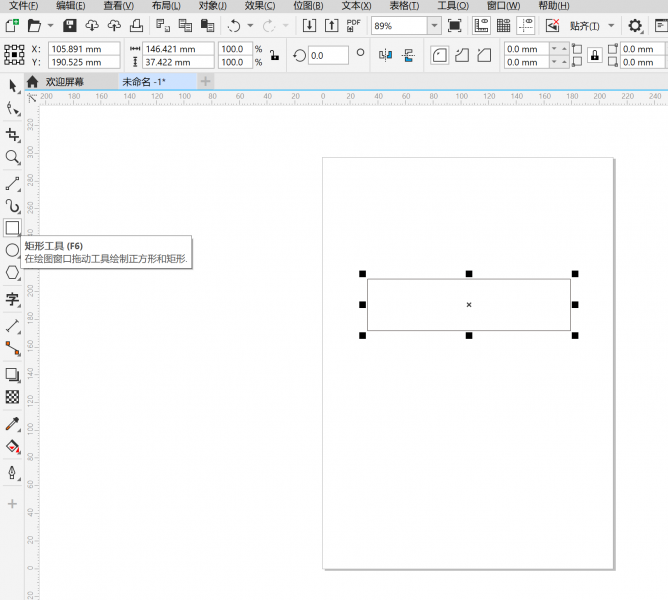Viewport: 668px width, 600px height.
Task: Click the object width field
Action: pyautogui.click(x=178, y=49)
